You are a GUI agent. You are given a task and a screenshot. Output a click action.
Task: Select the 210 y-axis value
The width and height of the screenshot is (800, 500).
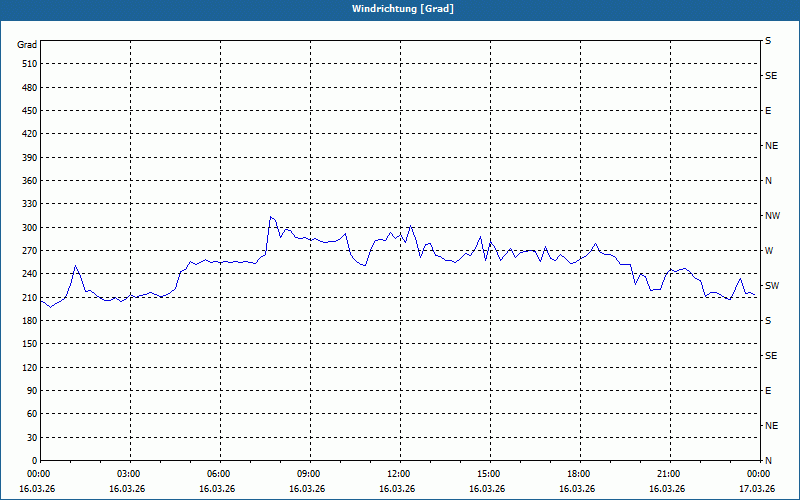[x=30, y=297]
